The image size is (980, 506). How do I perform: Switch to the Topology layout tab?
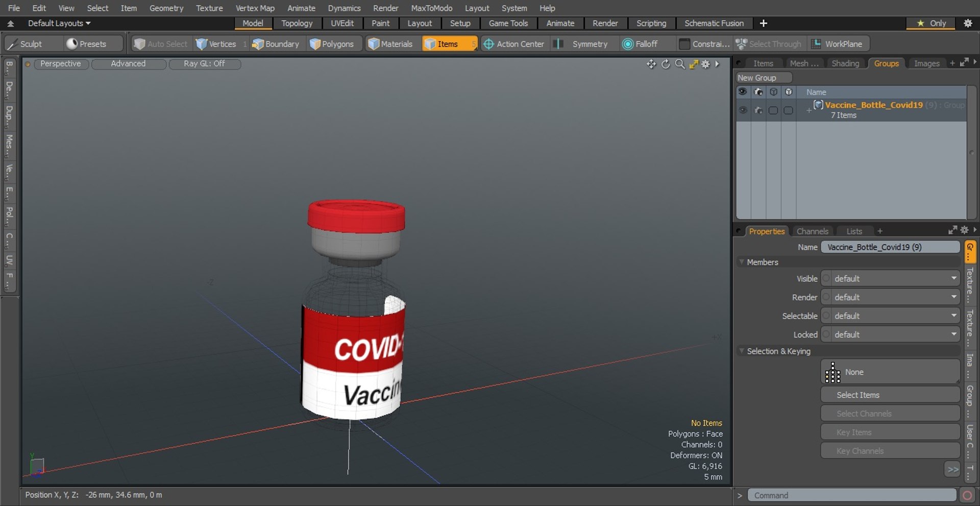(x=297, y=23)
